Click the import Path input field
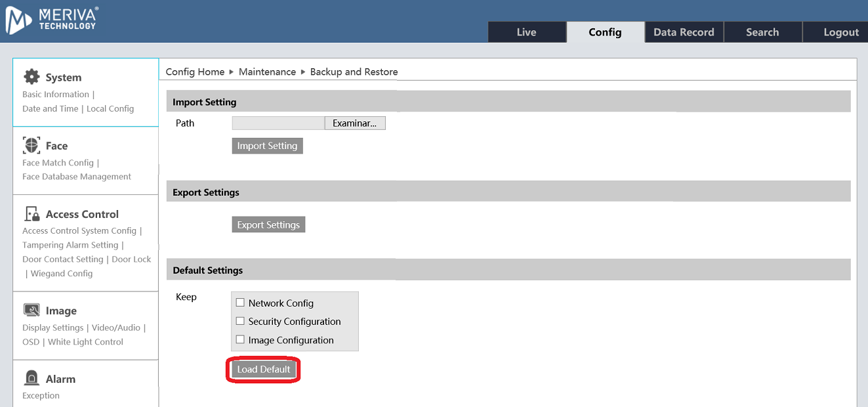868x407 pixels. coord(278,123)
